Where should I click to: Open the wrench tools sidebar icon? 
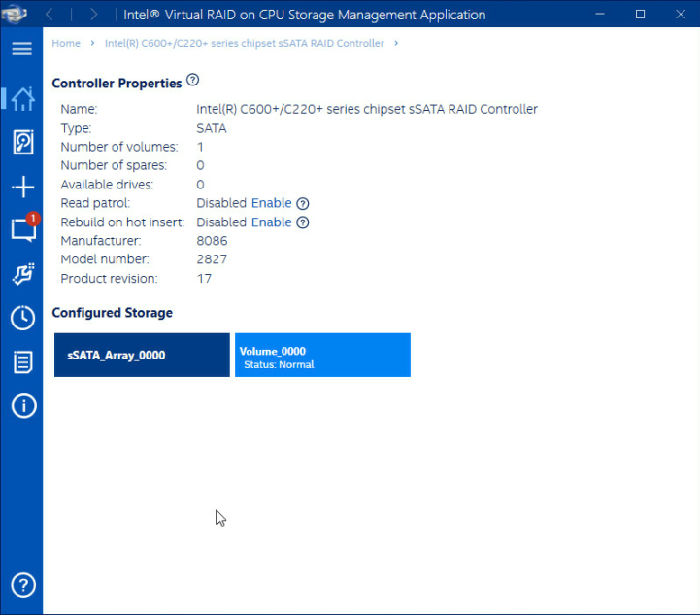click(22, 274)
